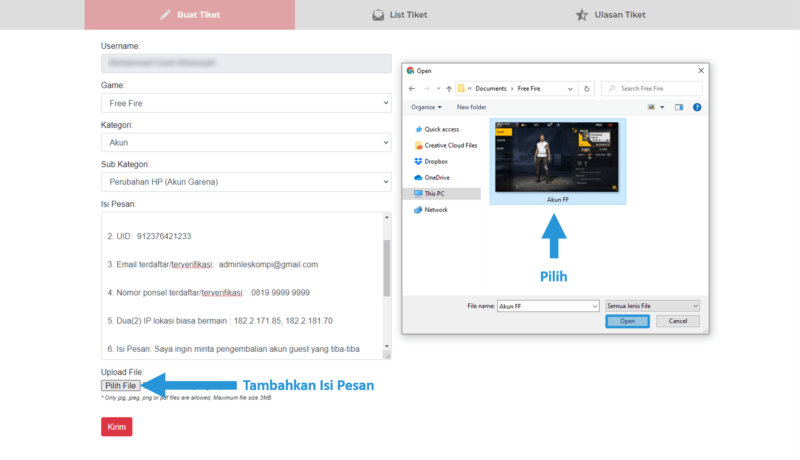Click Cancel in the Open dialog
The width and height of the screenshot is (800, 460).
[678, 321]
